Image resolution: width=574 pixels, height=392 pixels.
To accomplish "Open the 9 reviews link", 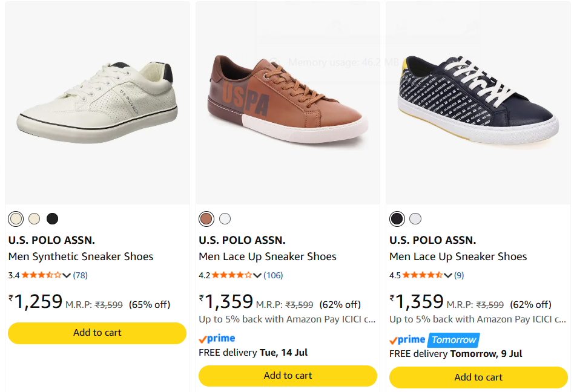I will tap(459, 275).
